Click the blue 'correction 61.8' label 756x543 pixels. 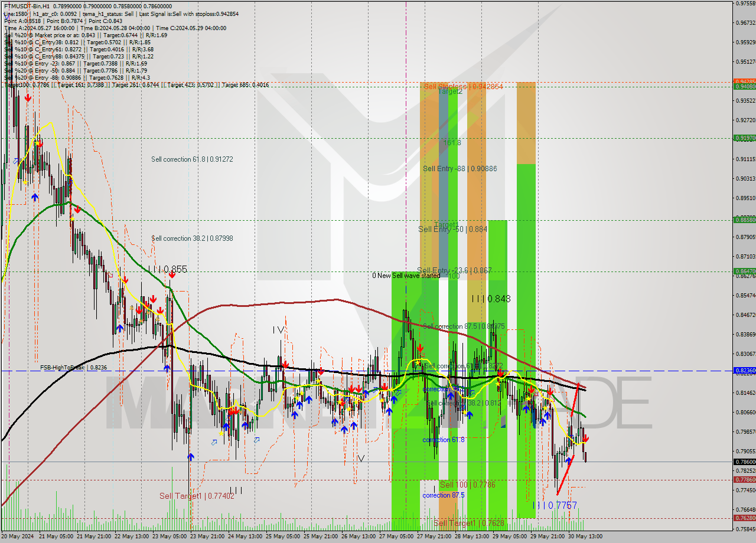[x=444, y=440]
